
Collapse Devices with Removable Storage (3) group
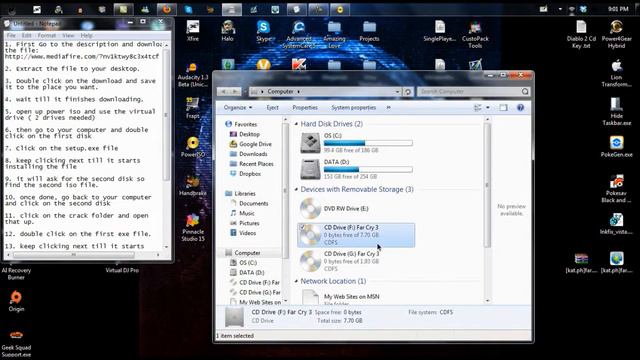click(x=296, y=189)
